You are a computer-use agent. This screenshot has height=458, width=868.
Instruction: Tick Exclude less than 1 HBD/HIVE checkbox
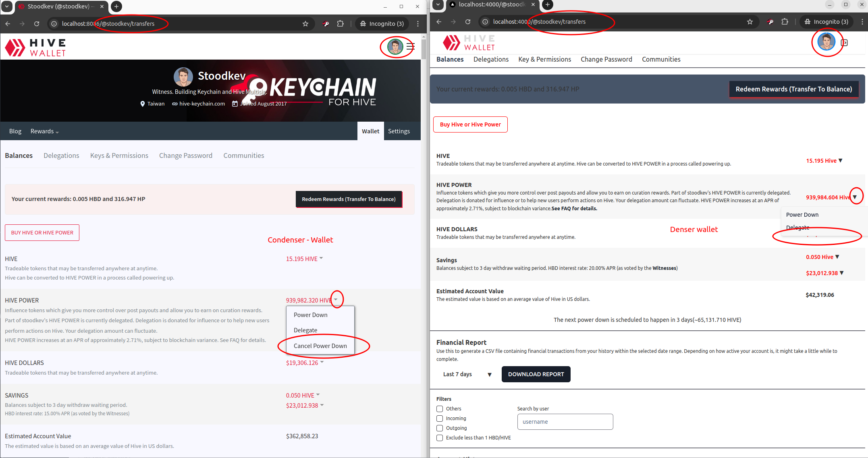[x=440, y=438]
